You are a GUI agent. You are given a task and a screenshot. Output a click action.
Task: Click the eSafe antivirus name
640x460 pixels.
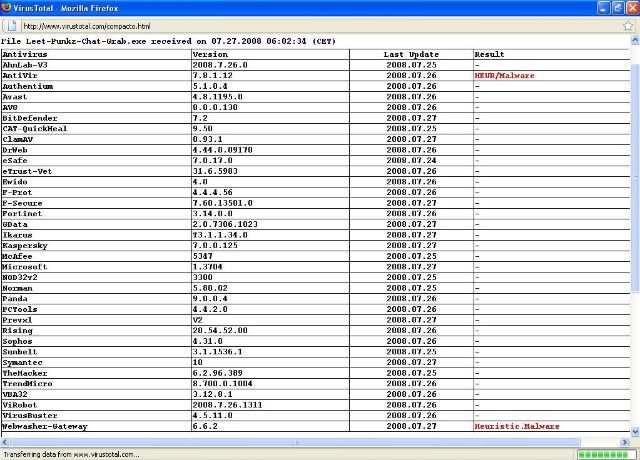click(15, 160)
